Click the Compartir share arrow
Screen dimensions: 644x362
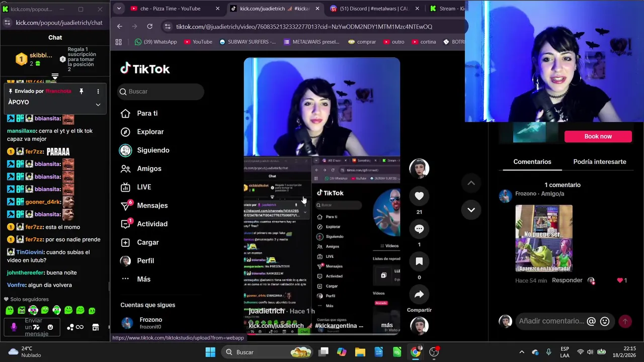coord(419,295)
